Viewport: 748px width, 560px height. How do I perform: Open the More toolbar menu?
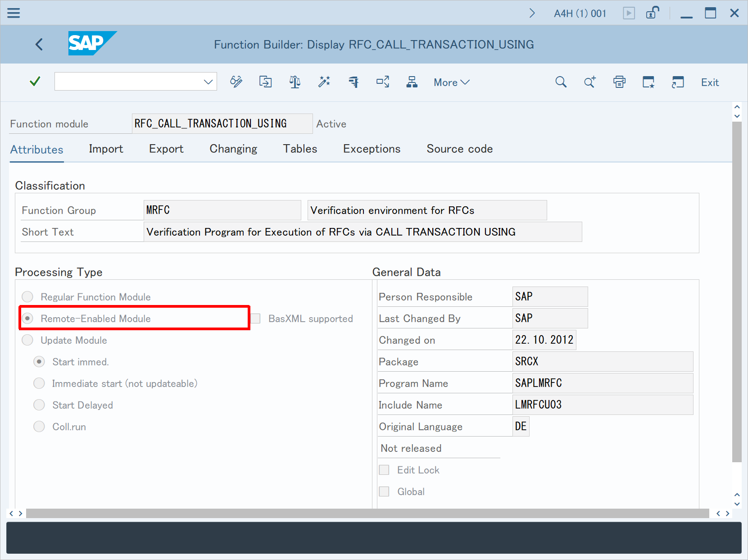[452, 82]
